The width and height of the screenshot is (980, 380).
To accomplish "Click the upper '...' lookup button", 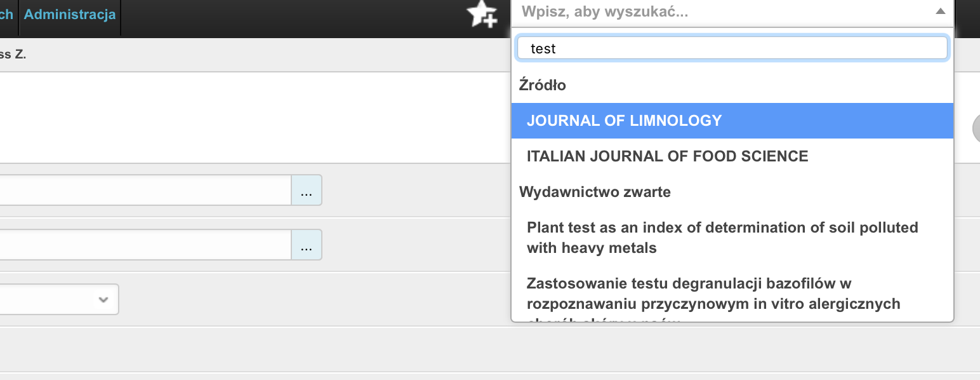I will coord(307,190).
